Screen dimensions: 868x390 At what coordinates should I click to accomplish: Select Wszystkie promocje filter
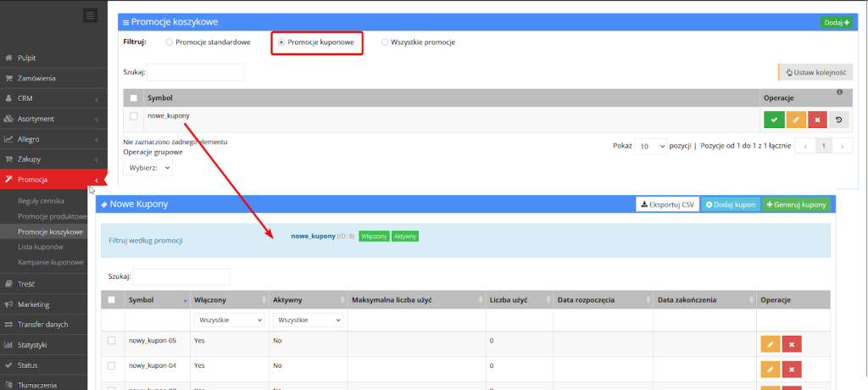pos(385,42)
